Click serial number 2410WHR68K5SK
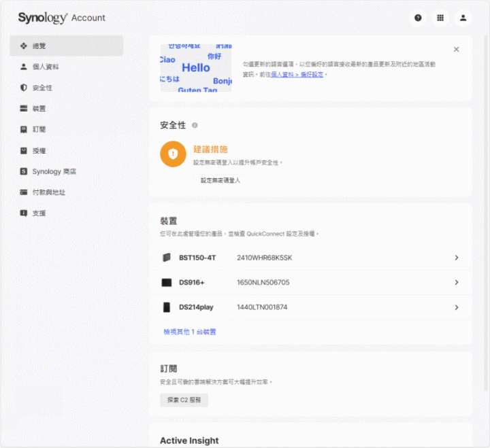Screen dimensions: 490x448 (264, 258)
